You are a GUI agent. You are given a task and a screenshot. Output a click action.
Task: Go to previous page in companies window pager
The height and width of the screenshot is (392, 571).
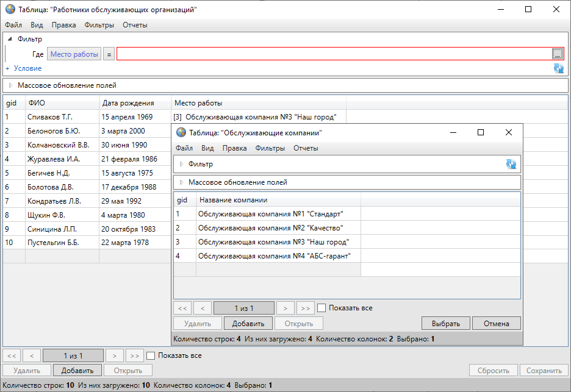click(x=203, y=308)
